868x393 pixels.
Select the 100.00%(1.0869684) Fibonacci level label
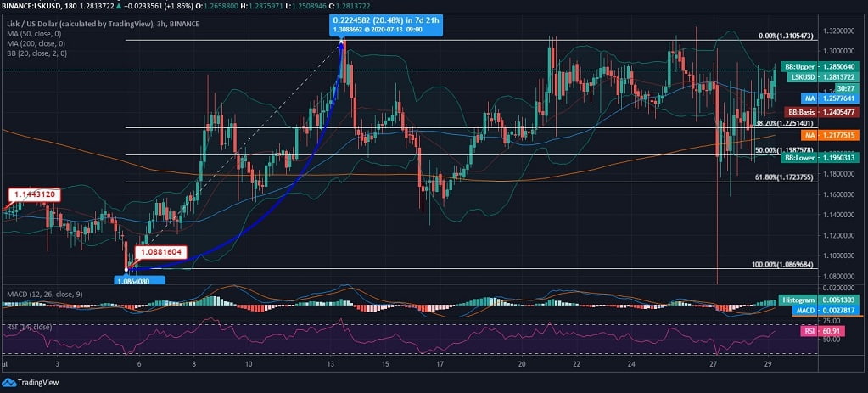pos(782,265)
